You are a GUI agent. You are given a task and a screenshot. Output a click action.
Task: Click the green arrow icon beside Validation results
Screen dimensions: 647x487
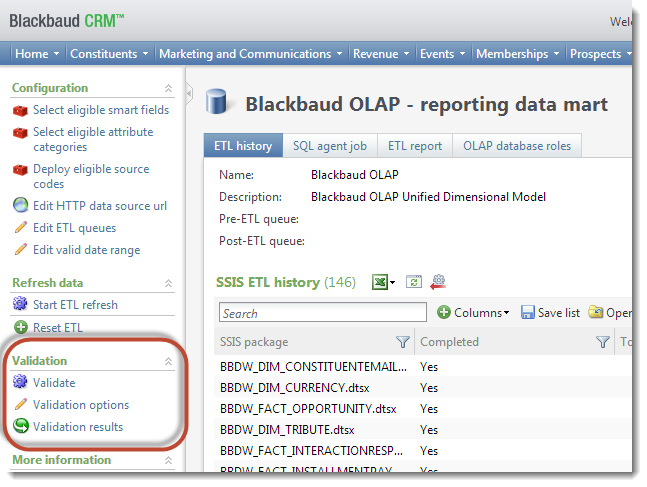tap(21, 426)
